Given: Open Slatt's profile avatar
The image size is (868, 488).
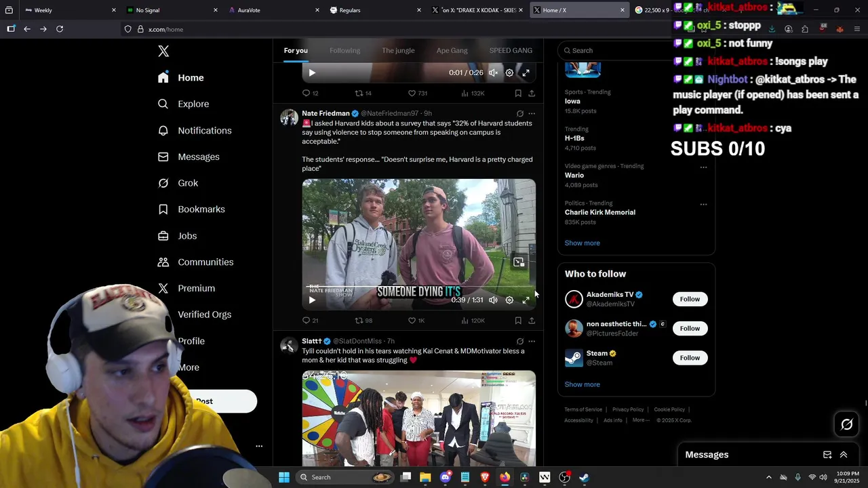Looking at the screenshot, I should tap(289, 346).
